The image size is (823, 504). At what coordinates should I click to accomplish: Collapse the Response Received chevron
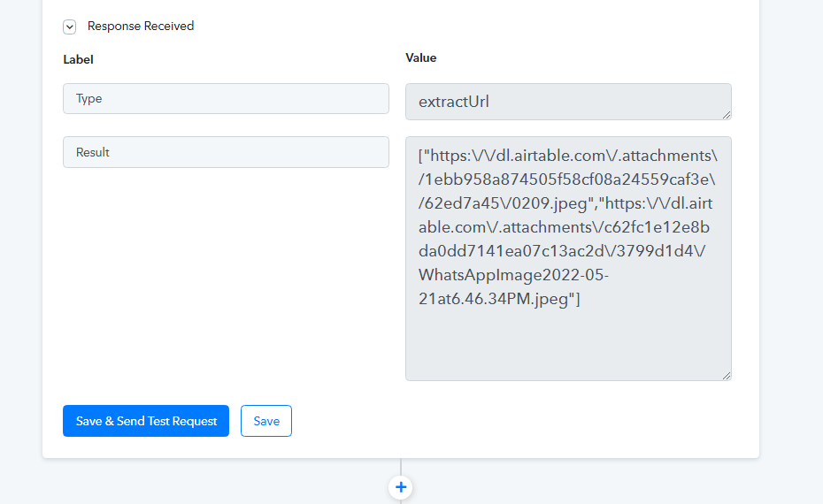(69, 27)
